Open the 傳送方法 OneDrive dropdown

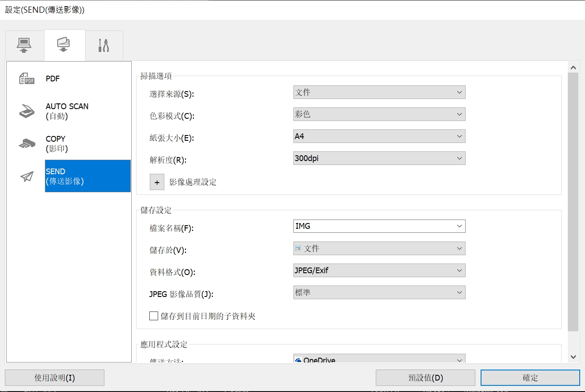pos(379,359)
